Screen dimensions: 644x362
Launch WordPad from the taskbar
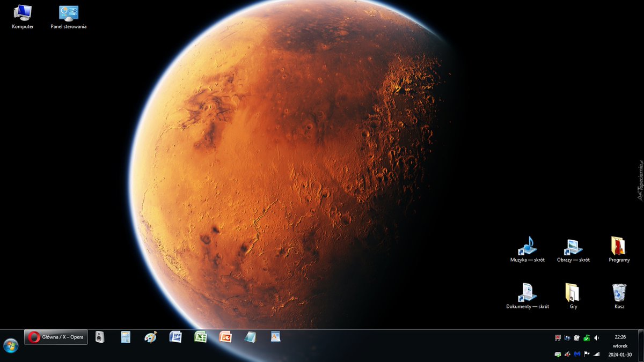(276, 337)
